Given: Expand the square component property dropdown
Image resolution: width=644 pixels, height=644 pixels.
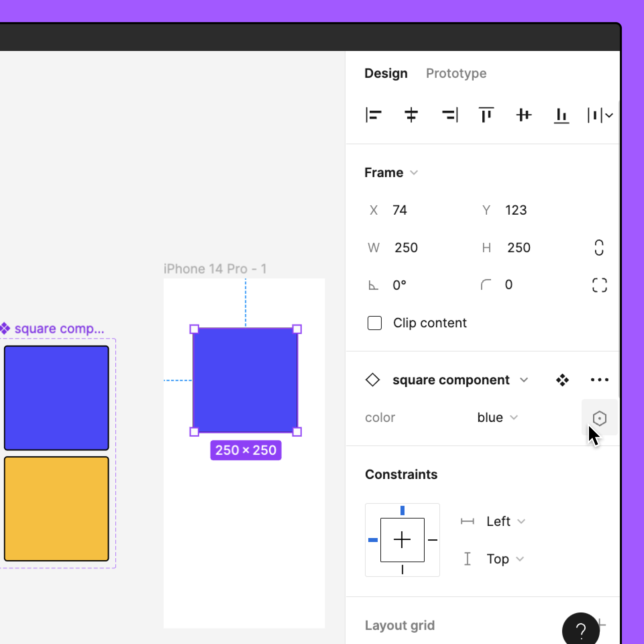Looking at the screenshot, I should click(x=524, y=380).
